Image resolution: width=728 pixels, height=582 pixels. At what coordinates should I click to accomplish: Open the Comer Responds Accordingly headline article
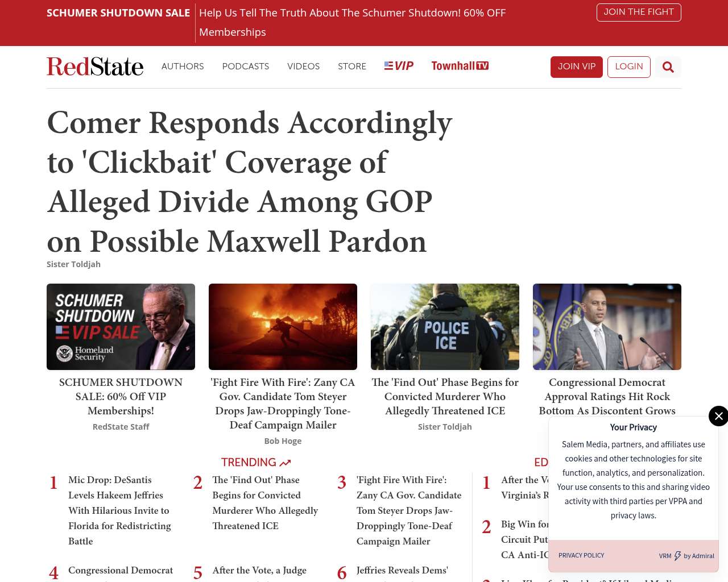250,182
